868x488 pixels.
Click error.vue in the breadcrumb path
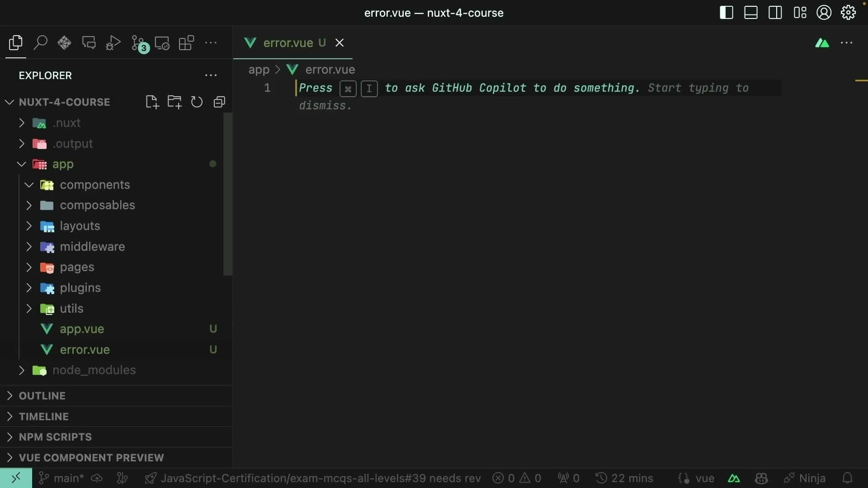click(330, 70)
